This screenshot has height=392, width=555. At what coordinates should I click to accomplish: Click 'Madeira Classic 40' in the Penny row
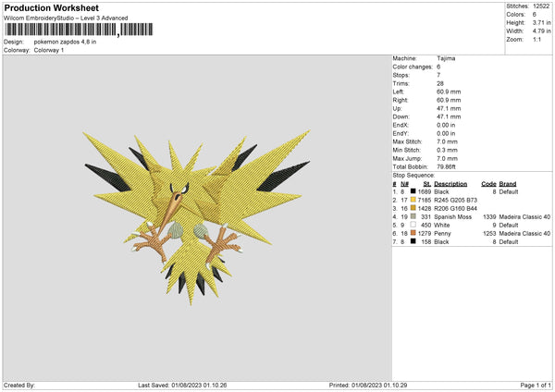point(524,234)
